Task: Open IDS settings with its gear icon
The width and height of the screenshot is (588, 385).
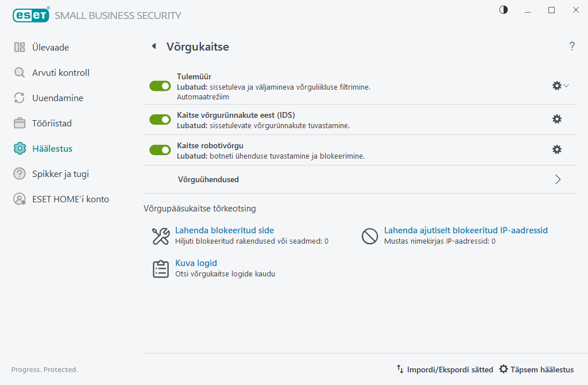Action: 556,119
